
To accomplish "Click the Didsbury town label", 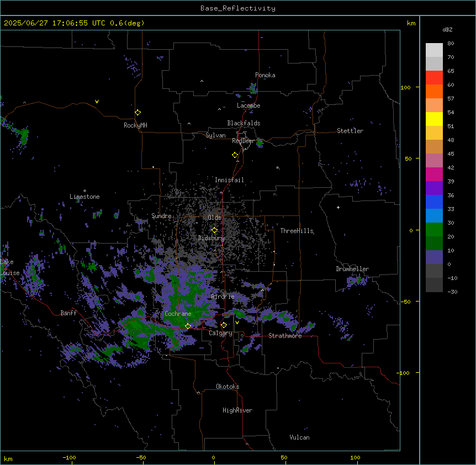I will click(x=211, y=238).
